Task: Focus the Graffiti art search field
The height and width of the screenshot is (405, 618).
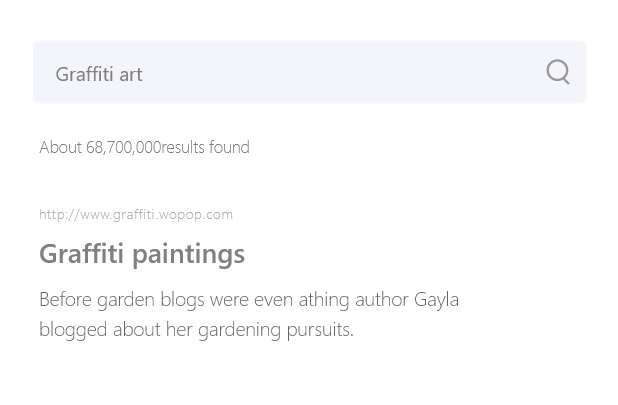Action: coord(309,72)
